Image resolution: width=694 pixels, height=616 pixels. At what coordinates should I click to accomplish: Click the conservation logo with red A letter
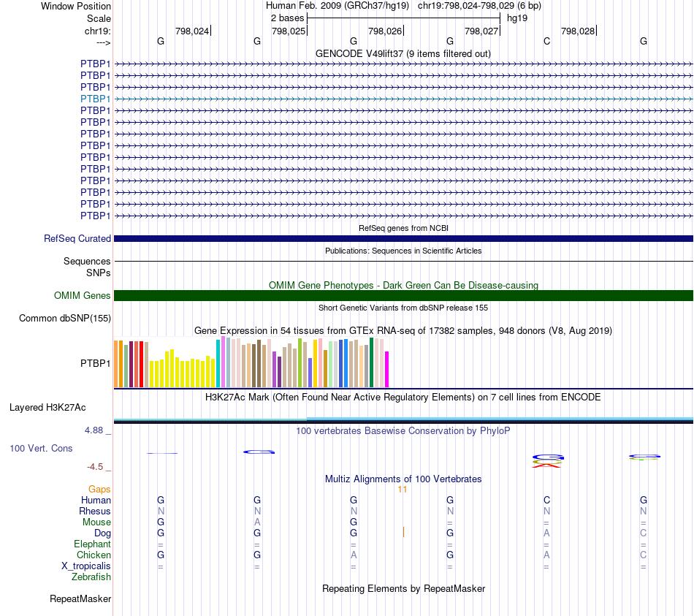pyautogui.click(x=547, y=461)
